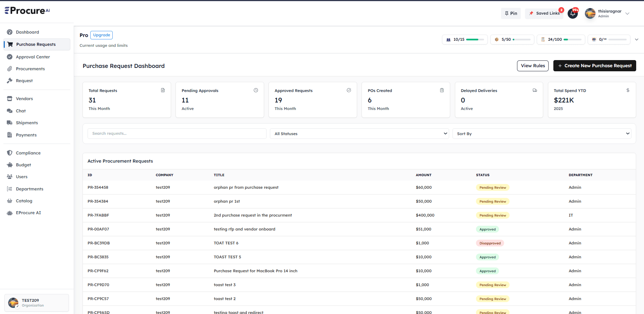Switch to Purchase Requests in sidebar
This screenshot has width=644, height=314.
(36, 44)
